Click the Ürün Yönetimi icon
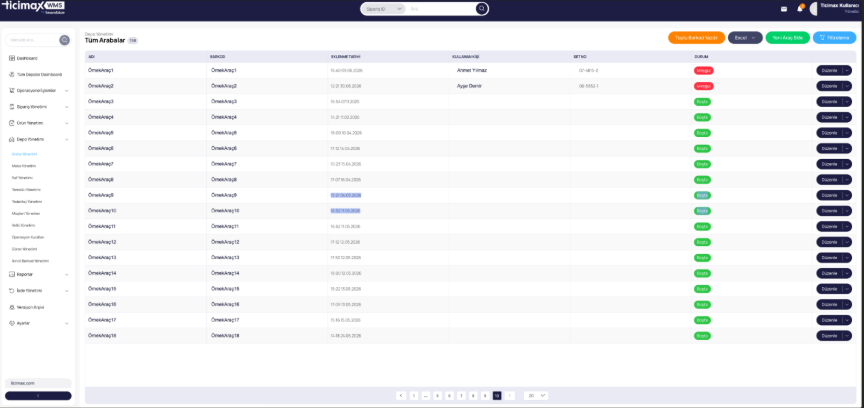 (12, 123)
